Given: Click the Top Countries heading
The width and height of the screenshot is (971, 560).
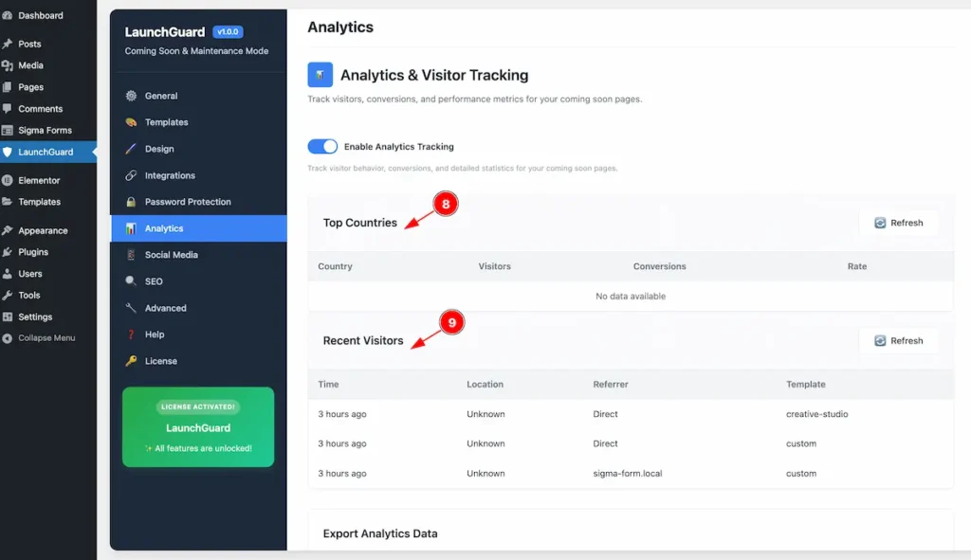Looking at the screenshot, I should [x=359, y=223].
